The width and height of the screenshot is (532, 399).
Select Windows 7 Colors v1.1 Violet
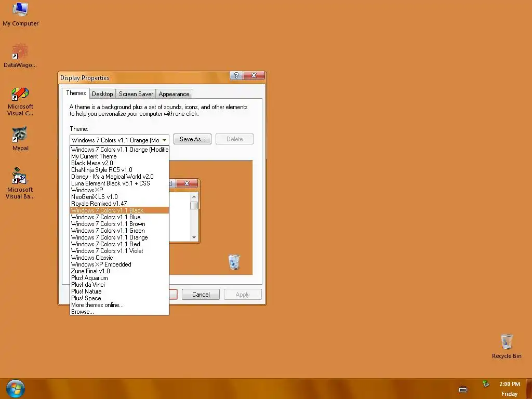click(119, 251)
